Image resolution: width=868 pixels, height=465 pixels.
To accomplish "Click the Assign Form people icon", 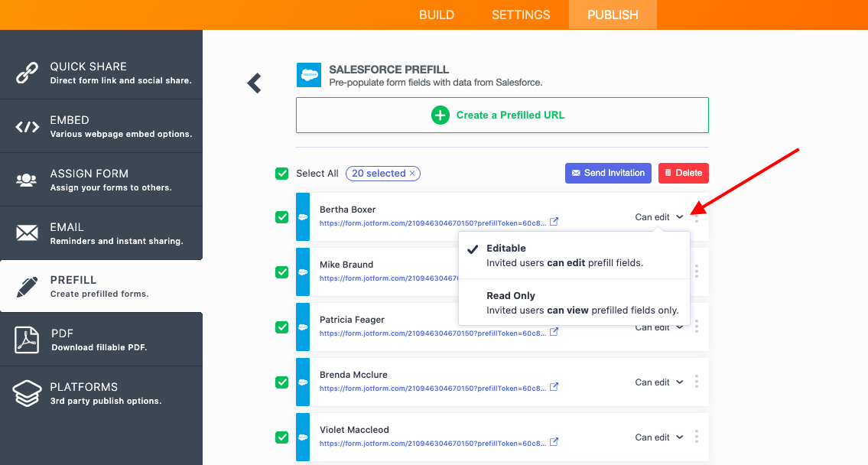I will (x=27, y=180).
